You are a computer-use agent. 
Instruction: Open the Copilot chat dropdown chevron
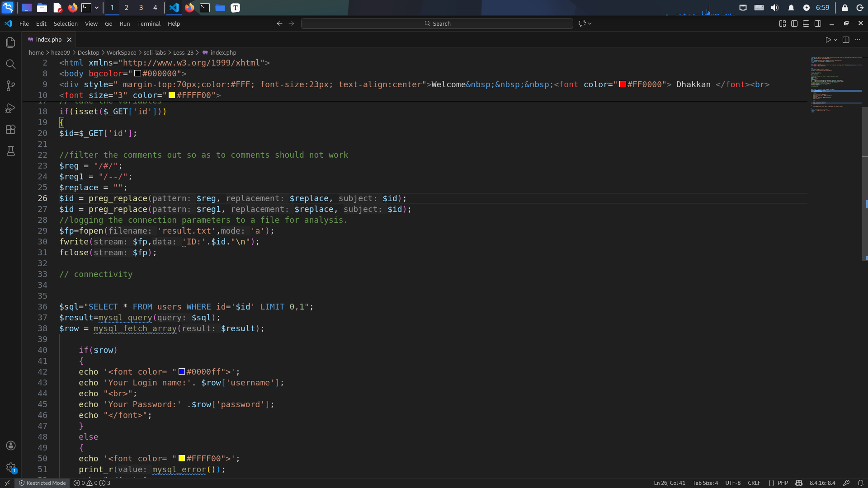pyautogui.click(x=590, y=23)
